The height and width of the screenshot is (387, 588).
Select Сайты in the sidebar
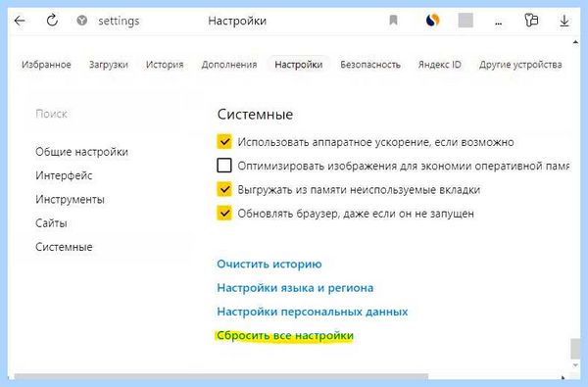click(51, 223)
